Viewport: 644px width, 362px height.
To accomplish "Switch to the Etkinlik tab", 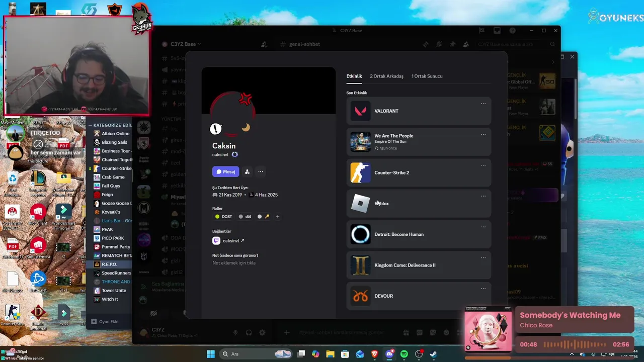I will pyautogui.click(x=354, y=76).
